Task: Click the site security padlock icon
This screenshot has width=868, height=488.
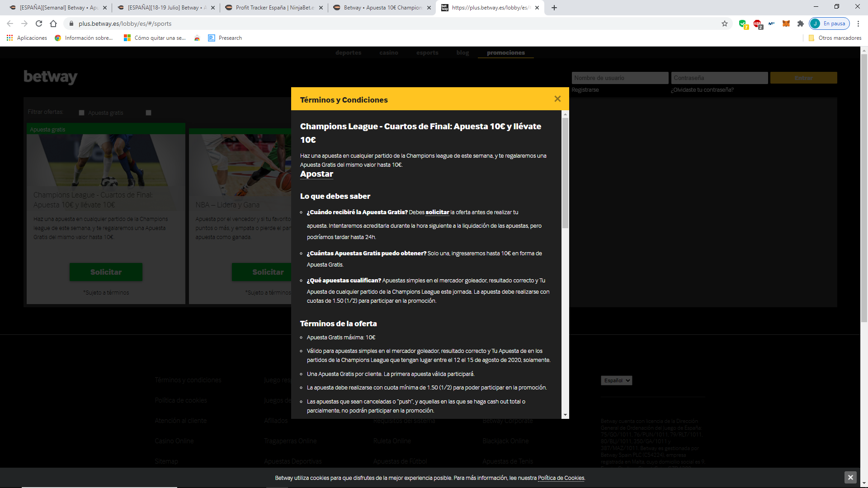Action: [71, 23]
